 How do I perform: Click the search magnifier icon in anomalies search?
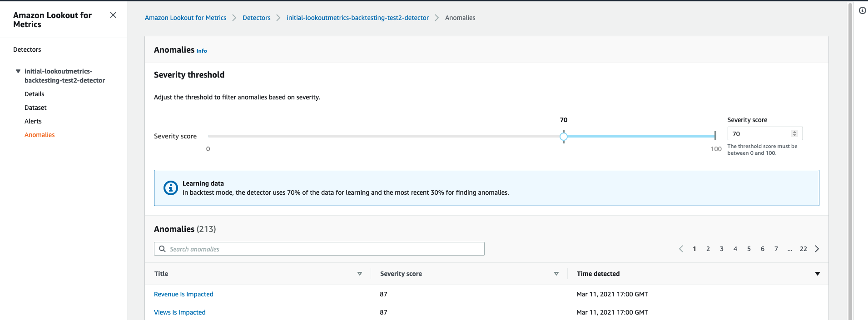(x=162, y=249)
